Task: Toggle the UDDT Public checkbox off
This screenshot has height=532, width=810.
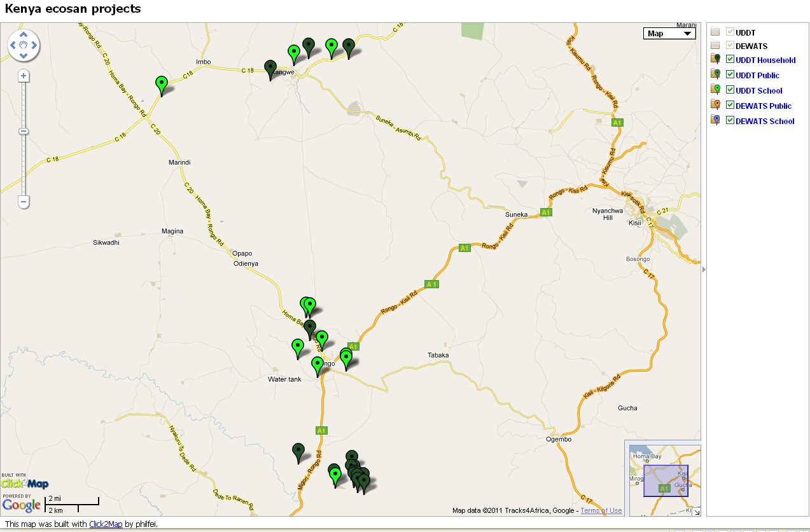Action: (x=730, y=74)
